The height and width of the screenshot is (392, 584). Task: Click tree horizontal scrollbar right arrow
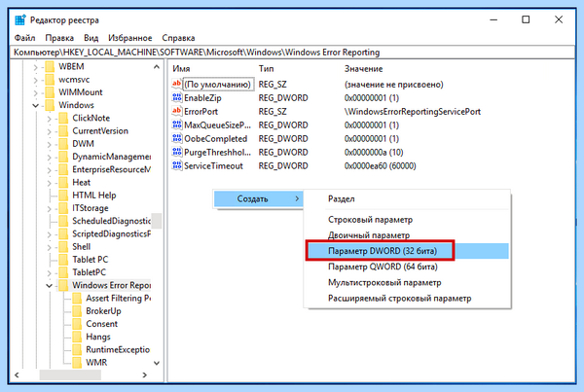pyautogui.click(x=144, y=374)
